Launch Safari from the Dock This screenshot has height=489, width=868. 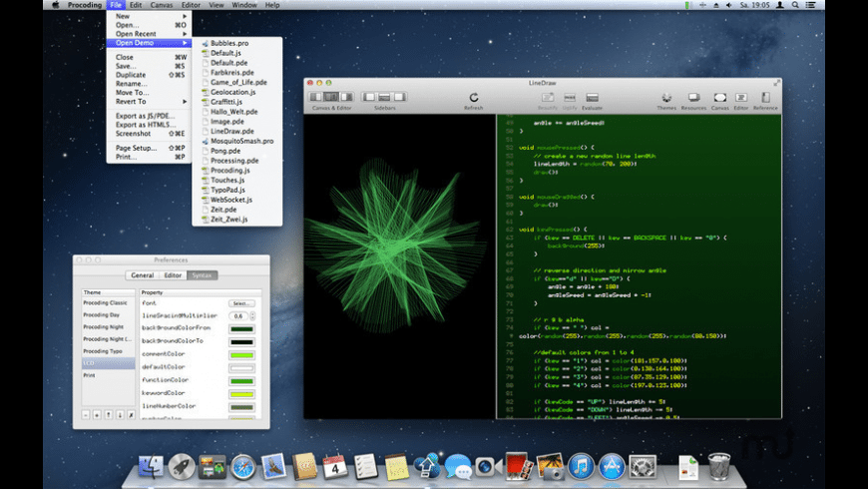coord(243,466)
